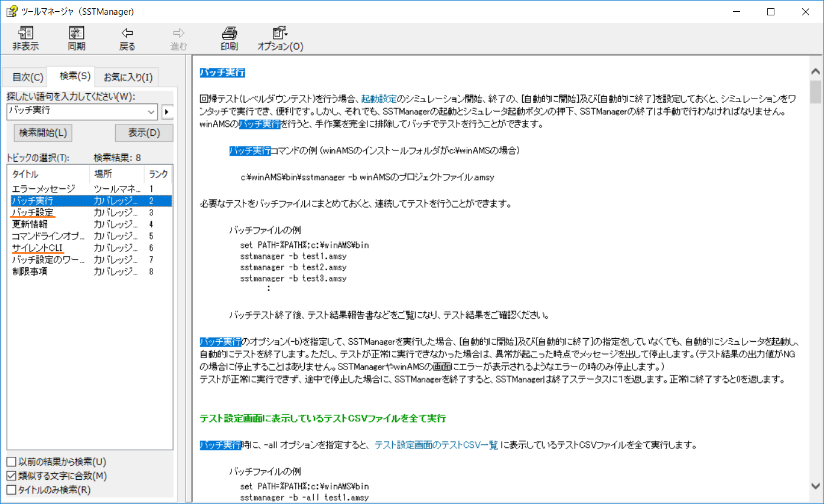Click the 検索開始(L) button
The height and width of the screenshot is (504, 824).
[x=43, y=133]
